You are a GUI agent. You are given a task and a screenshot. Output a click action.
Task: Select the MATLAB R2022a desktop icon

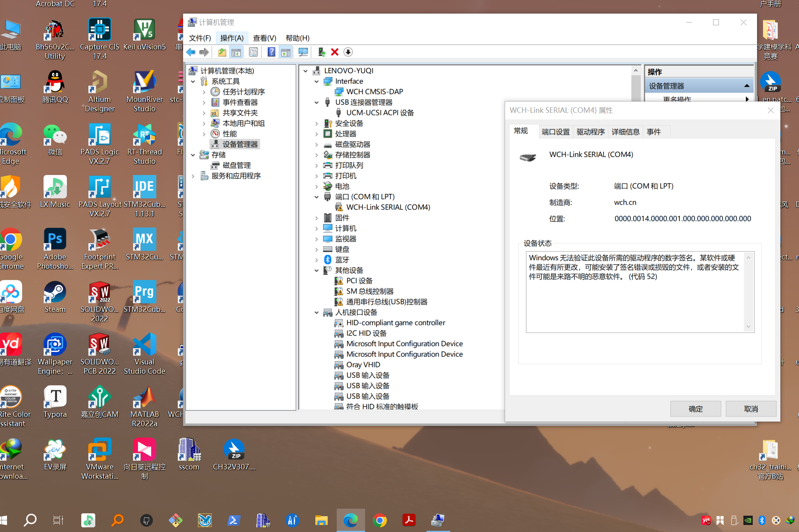(x=144, y=407)
